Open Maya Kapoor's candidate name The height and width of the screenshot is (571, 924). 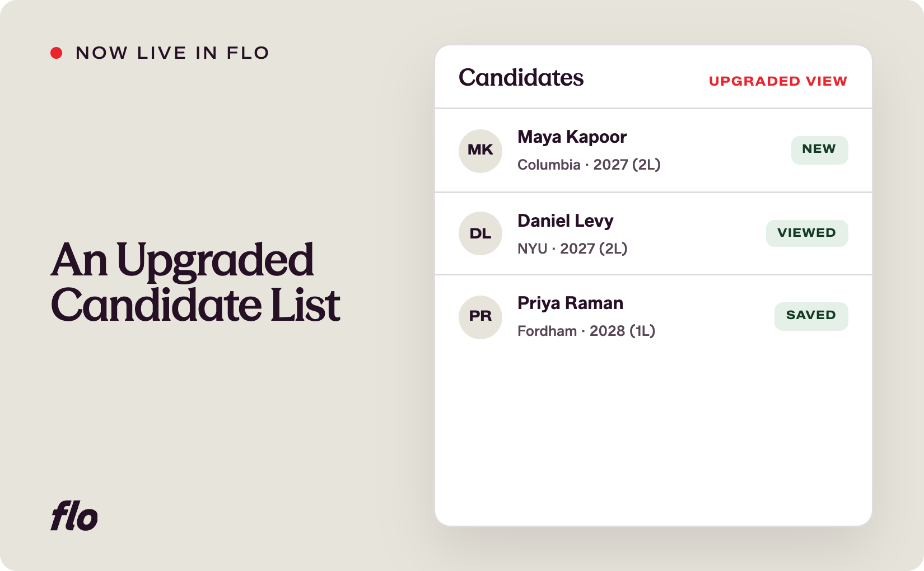tap(572, 137)
